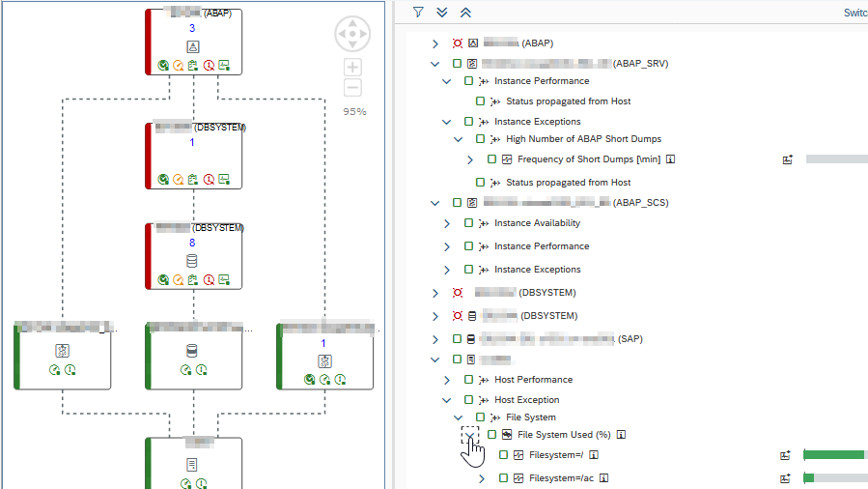The height and width of the screenshot is (489, 868).
Task: Collapse the File System Used (%) node
Action: point(470,435)
